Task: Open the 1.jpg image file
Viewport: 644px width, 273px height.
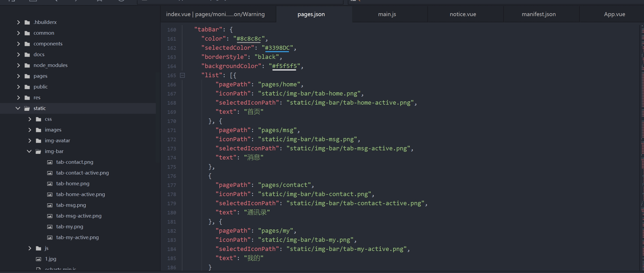Action: [x=50, y=259]
